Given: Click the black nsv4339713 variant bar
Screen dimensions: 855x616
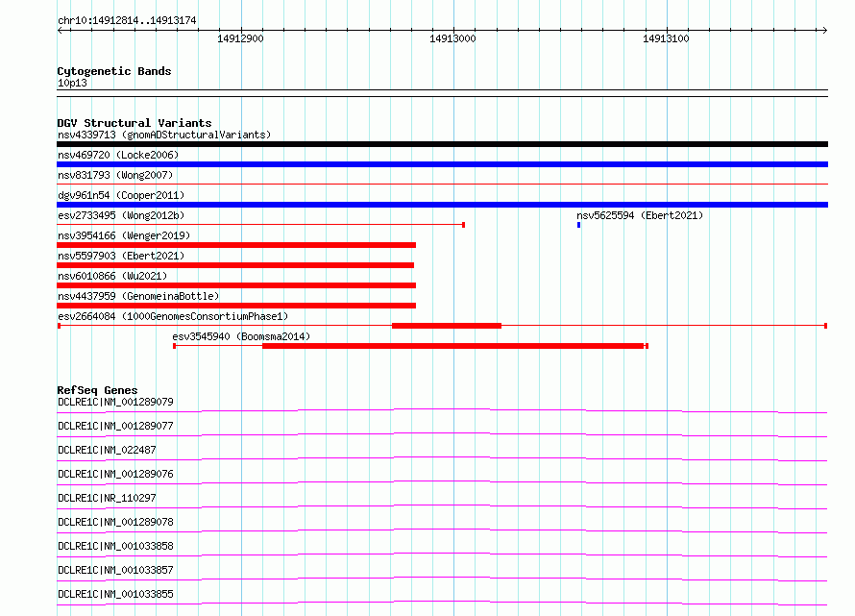Looking at the screenshot, I should coord(442,144).
